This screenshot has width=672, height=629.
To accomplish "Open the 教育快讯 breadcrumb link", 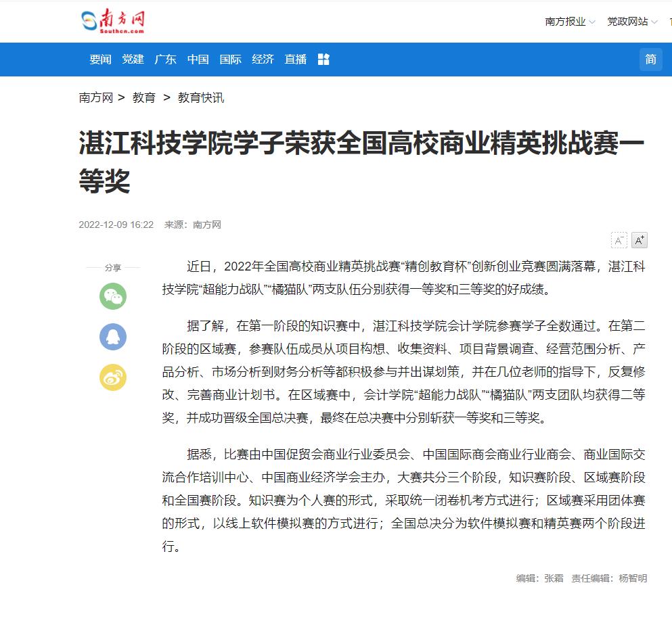I will click(x=201, y=97).
